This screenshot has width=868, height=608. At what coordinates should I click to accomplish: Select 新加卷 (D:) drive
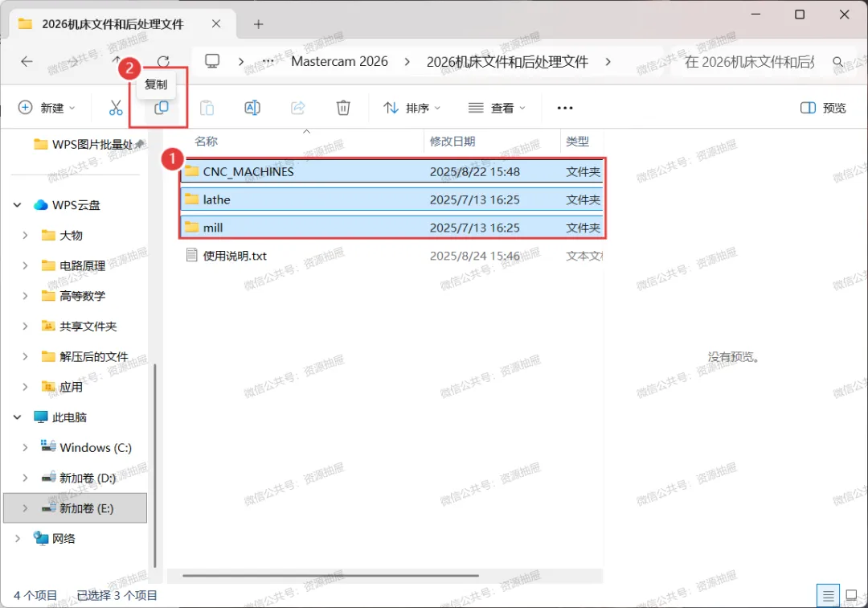78,478
